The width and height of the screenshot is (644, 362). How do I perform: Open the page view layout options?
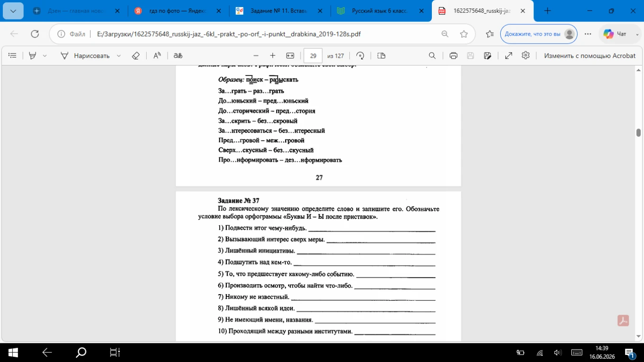point(381,56)
